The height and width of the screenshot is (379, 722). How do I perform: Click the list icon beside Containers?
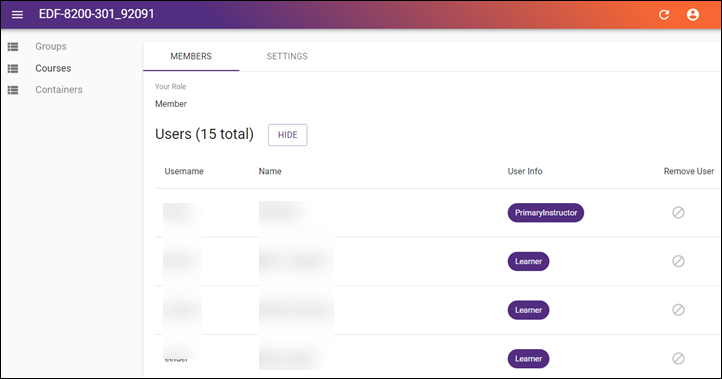tap(13, 90)
